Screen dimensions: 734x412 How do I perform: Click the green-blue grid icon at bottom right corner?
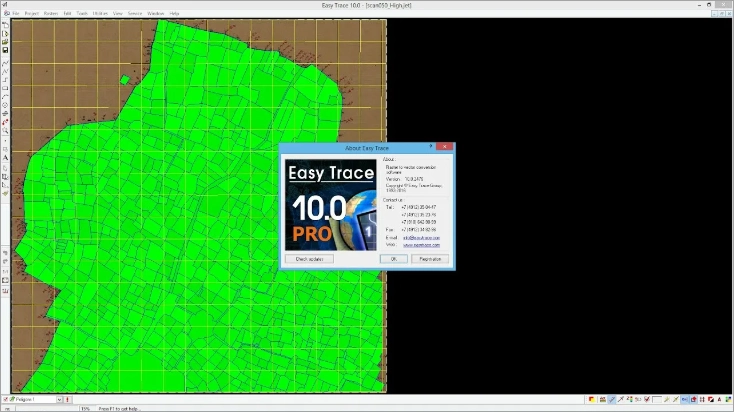tap(728, 399)
